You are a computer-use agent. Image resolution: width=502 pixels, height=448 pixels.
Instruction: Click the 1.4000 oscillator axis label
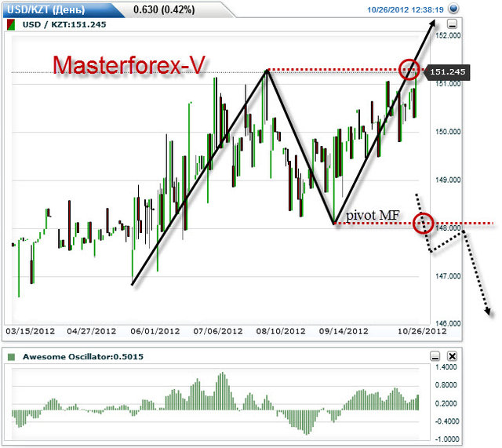tap(446, 367)
